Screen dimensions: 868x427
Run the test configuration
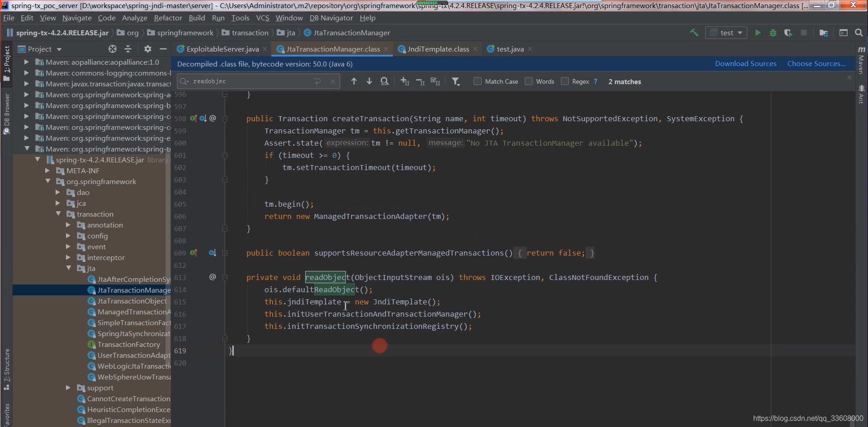[x=758, y=33]
